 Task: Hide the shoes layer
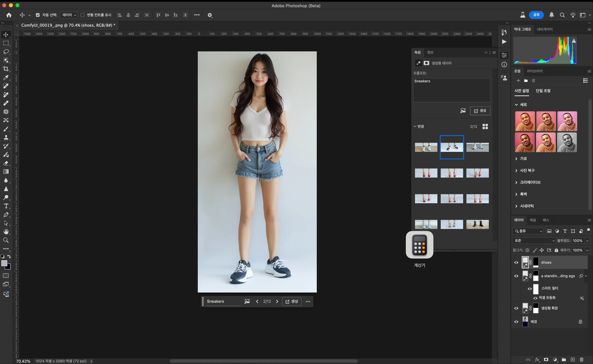(x=516, y=262)
